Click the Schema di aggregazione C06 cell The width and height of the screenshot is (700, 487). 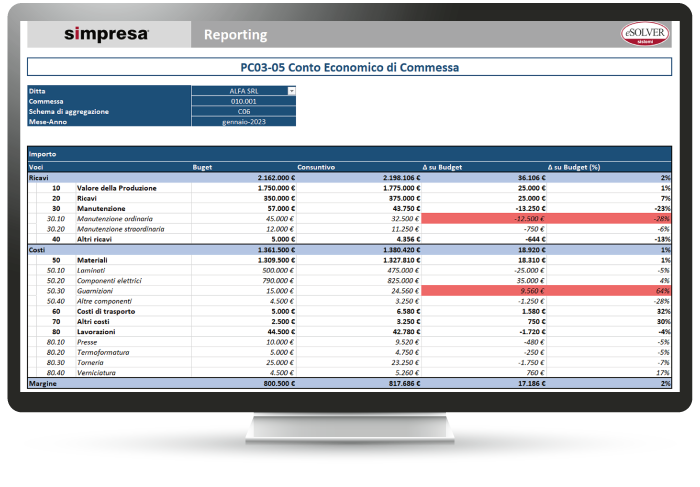coord(243,112)
